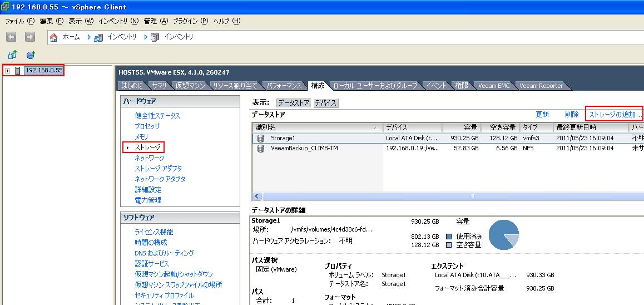The width and height of the screenshot is (644, 305).
Task: Click the 削除 link
Action: pos(572,114)
